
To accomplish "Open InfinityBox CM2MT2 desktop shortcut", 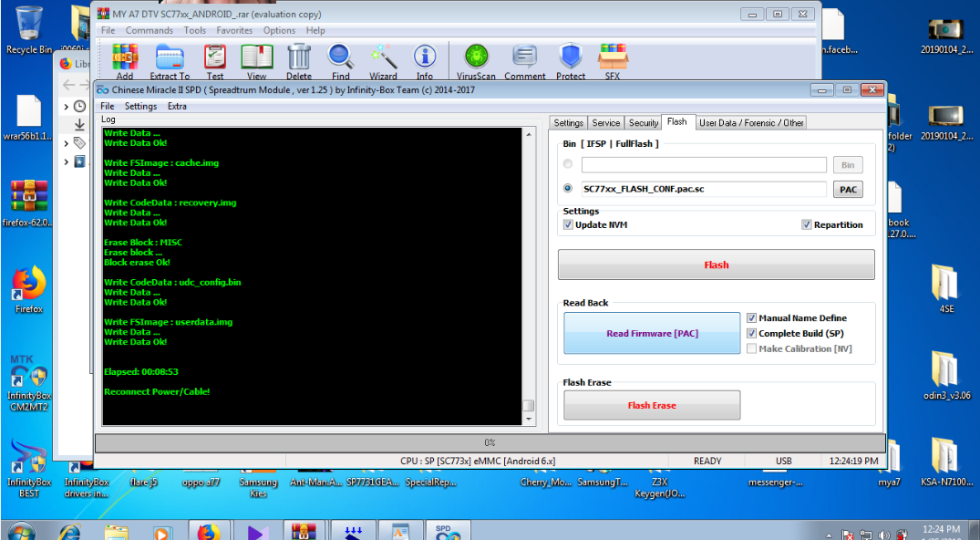I will [x=29, y=383].
